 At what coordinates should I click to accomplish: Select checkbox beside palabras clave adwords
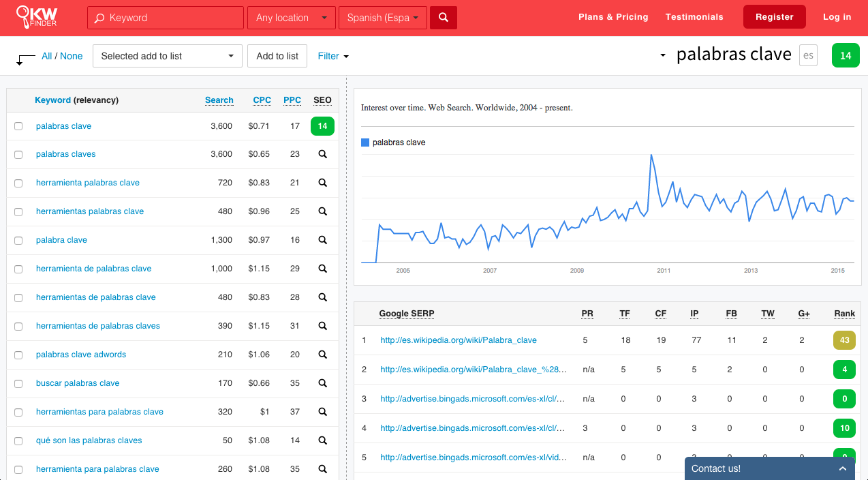pos(18,355)
